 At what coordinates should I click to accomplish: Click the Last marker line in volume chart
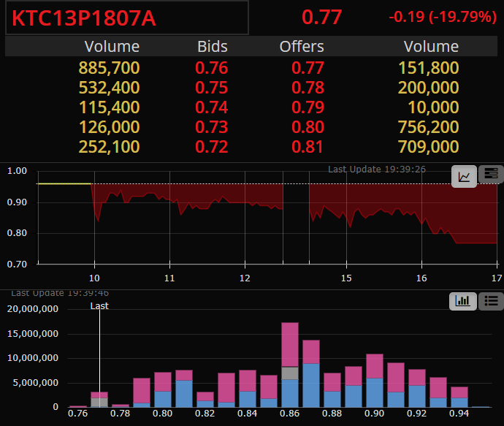coord(99,357)
